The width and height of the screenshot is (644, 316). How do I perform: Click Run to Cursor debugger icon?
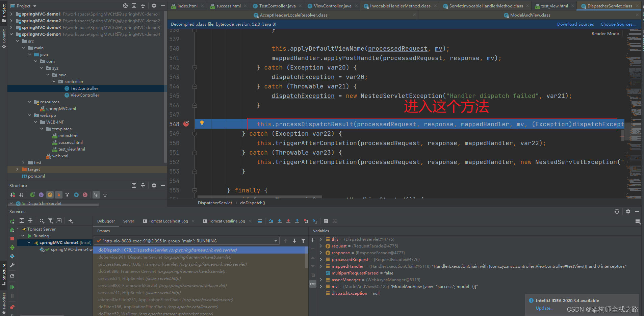(315, 221)
